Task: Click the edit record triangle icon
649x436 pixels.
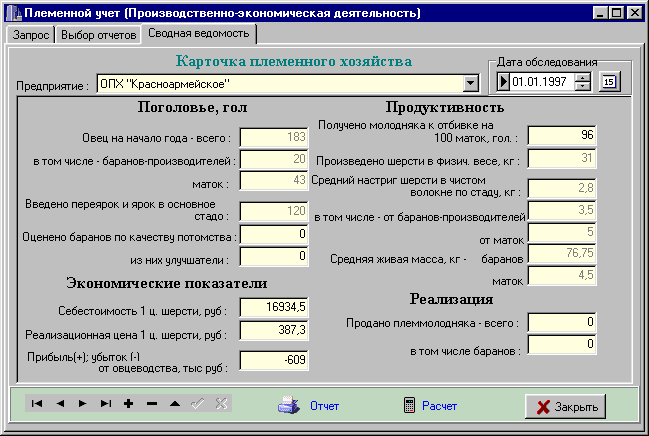Action: coord(174,404)
